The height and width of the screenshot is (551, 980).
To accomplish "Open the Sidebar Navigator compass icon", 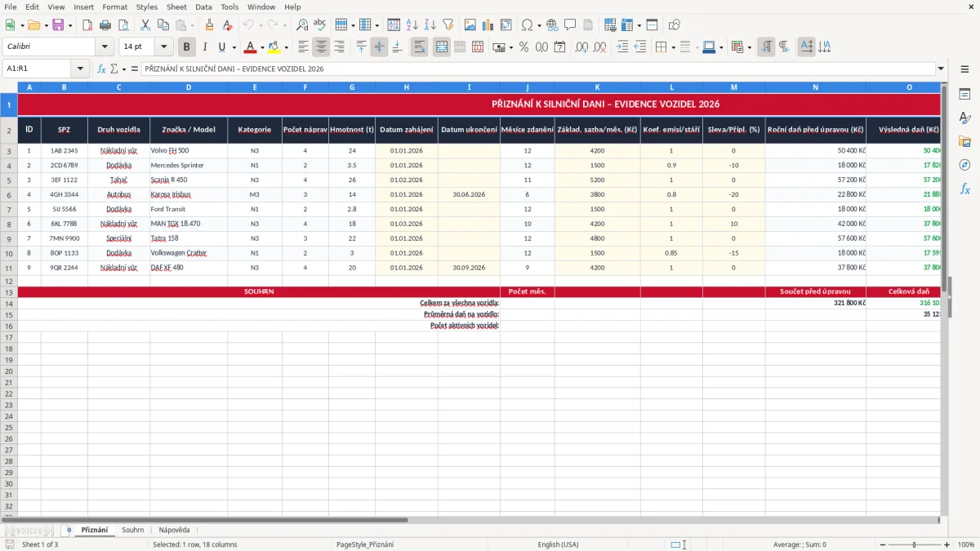I will coord(964,165).
